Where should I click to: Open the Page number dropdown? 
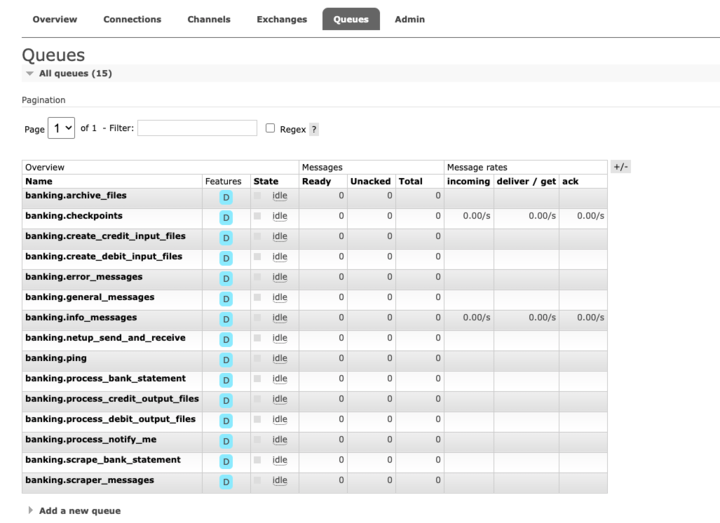pos(62,128)
